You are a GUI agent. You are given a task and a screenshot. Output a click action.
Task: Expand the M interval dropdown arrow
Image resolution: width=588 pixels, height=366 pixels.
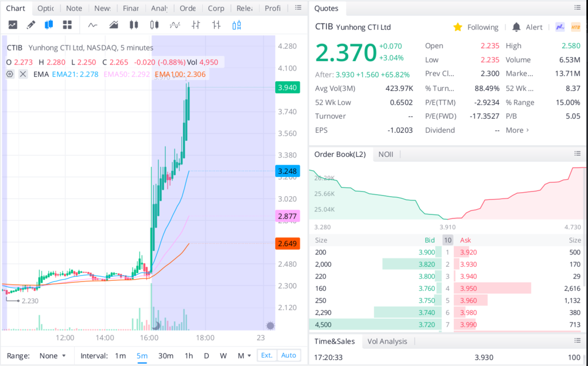pos(249,355)
